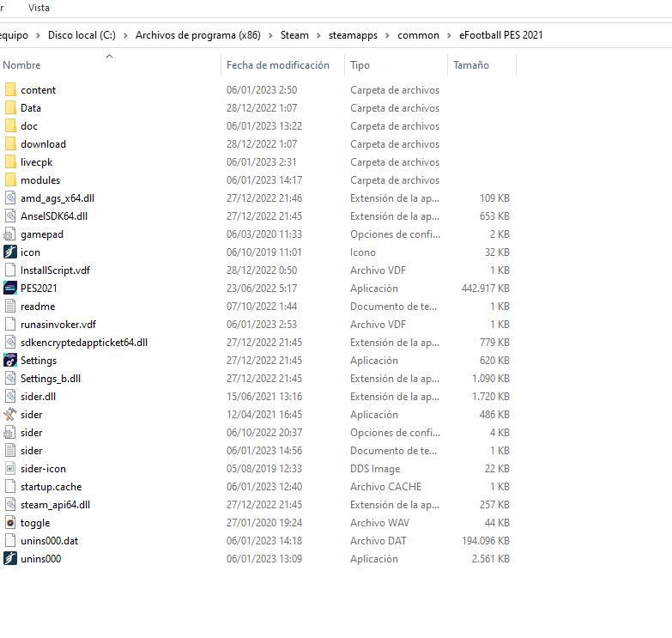This screenshot has width=672, height=638.
Task: Select the sdkencryptedappticket64.dll file icon
Action: [10, 342]
